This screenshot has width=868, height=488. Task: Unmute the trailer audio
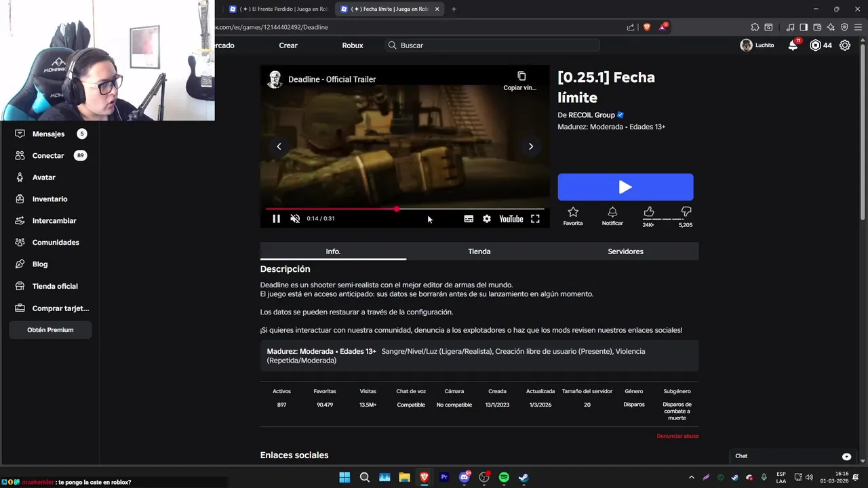coord(295,219)
